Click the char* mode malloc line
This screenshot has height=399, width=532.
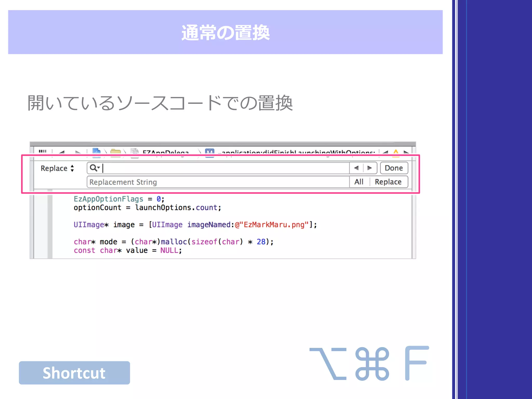(174, 242)
